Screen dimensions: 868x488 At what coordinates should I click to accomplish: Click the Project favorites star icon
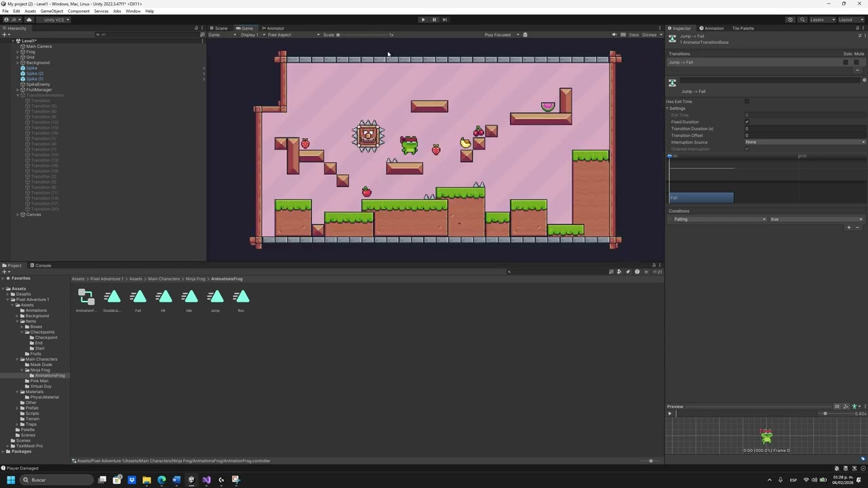tap(645, 272)
